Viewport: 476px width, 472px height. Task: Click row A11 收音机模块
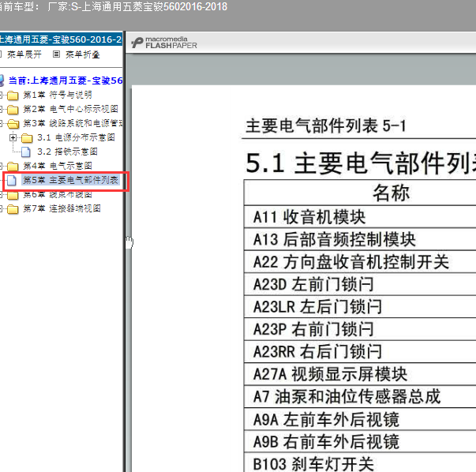pyautogui.click(x=360, y=217)
